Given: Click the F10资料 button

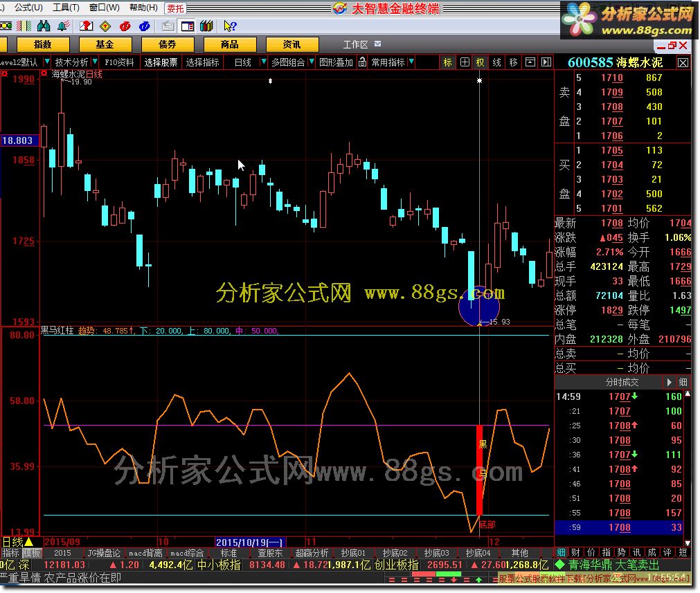Looking at the screenshot, I should [x=119, y=62].
